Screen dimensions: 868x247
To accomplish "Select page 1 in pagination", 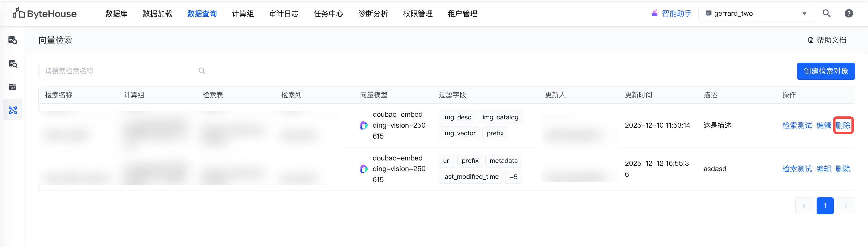I will tap(825, 206).
